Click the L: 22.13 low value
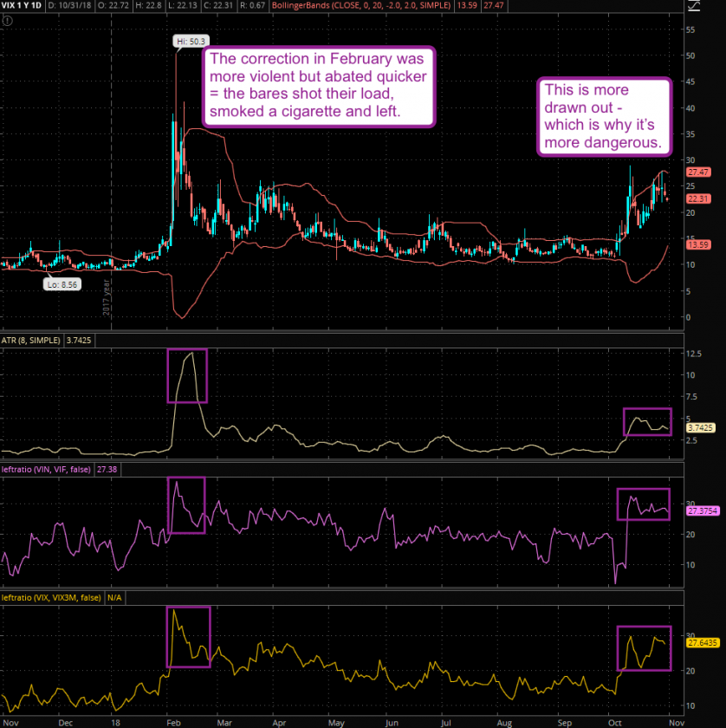The height and width of the screenshot is (728, 726). click(x=183, y=5)
